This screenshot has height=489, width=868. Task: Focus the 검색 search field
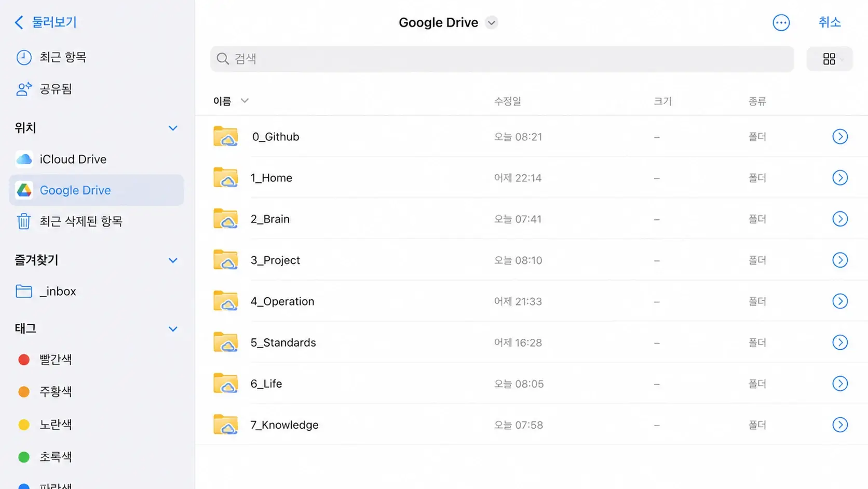pyautogui.click(x=501, y=59)
